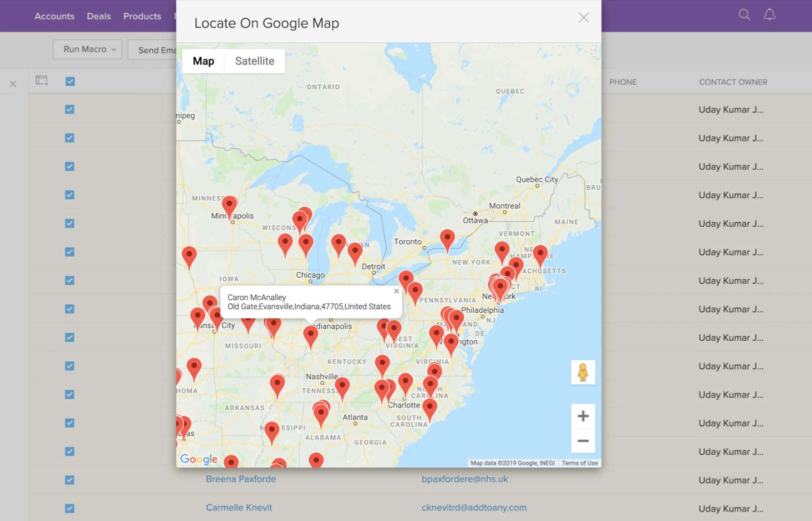The width and height of the screenshot is (812, 521).
Task: Select the map pin above Minneapolis
Action: coord(230,207)
